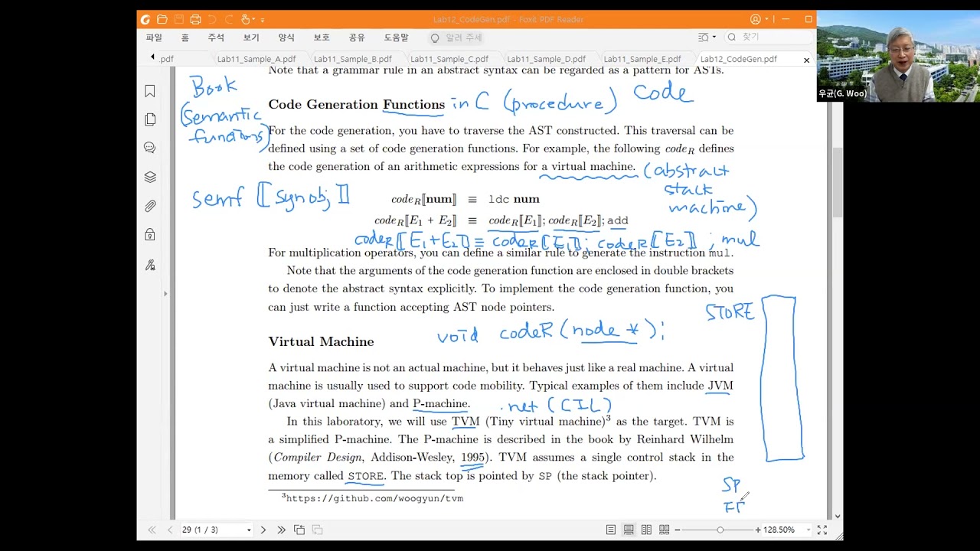Image resolution: width=980 pixels, height=551 pixels.
Task: Open the Bookmarks panel icon
Action: pyautogui.click(x=150, y=91)
